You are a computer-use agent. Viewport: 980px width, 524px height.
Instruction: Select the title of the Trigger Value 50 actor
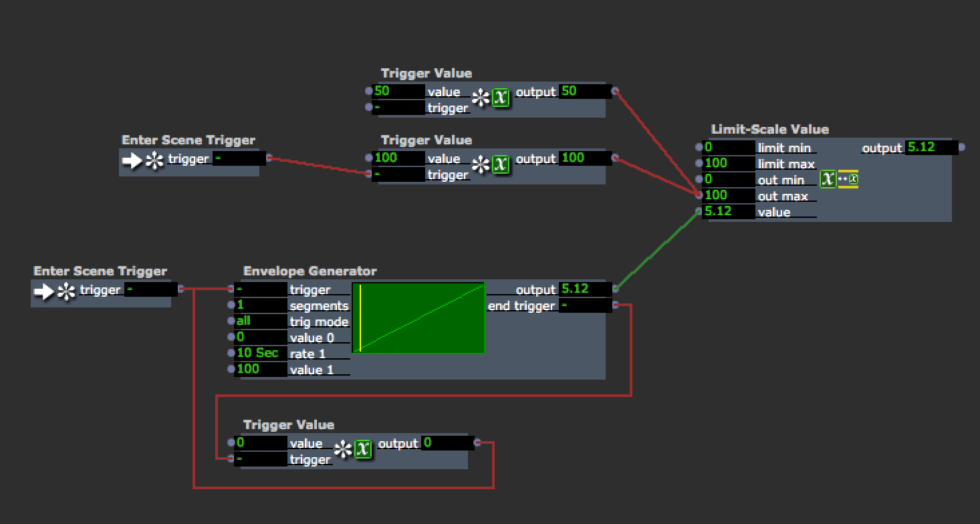click(426, 74)
